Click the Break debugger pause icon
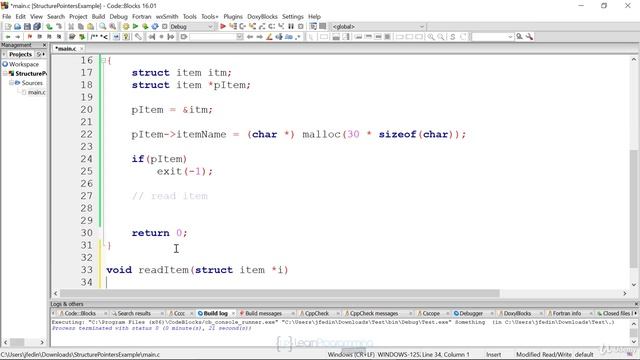 (x=291, y=27)
